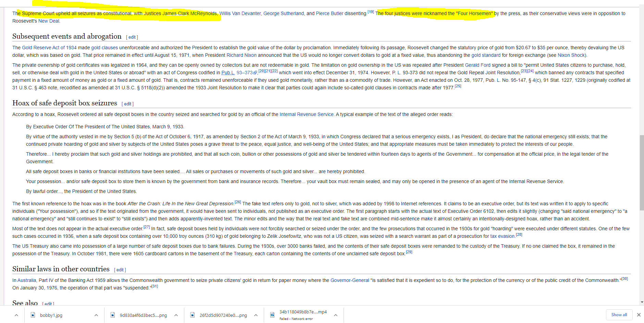644x323 pixels.
Task: Close the downloads bar
Action: [x=639, y=315]
